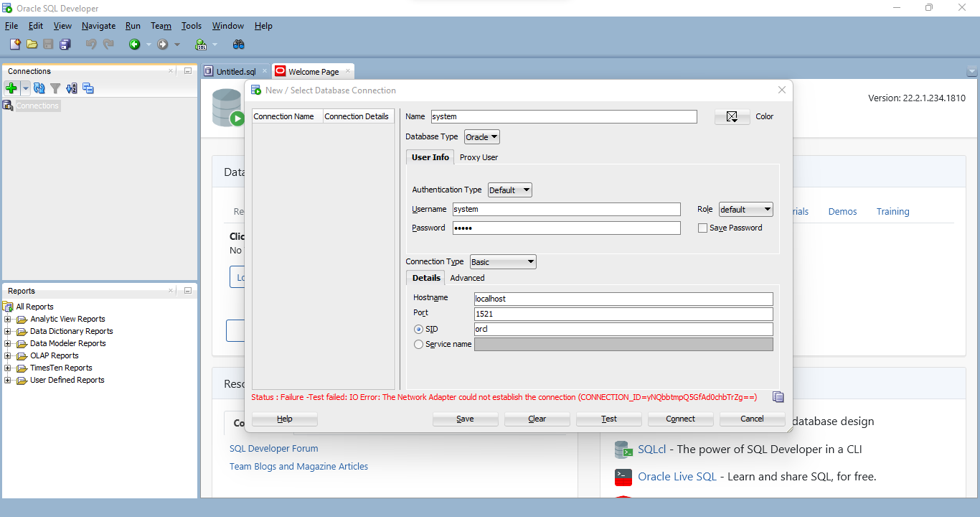Click the Undo toolbar icon
Image resolution: width=980 pixels, height=517 pixels.
91,45
